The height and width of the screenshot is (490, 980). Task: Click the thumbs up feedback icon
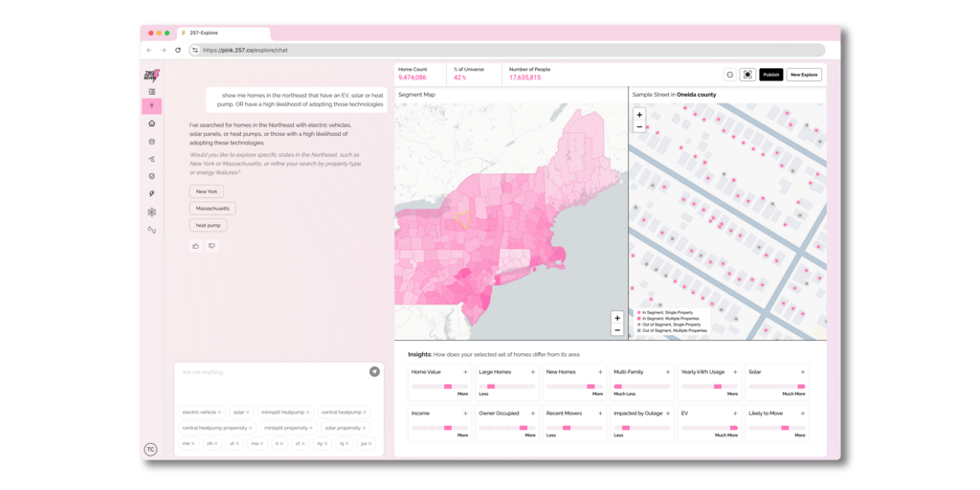pyautogui.click(x=196, y=246)
